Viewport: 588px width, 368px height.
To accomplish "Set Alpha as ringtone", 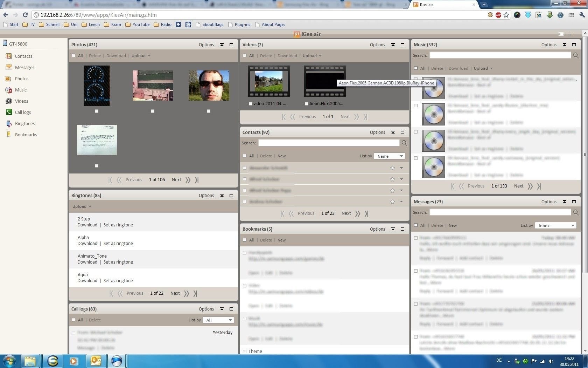I will (x=118, y=244).
